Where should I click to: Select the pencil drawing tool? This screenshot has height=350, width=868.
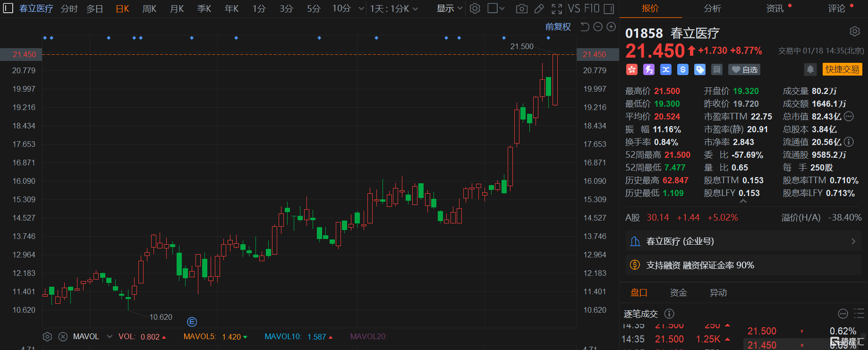tap(539, 9)
